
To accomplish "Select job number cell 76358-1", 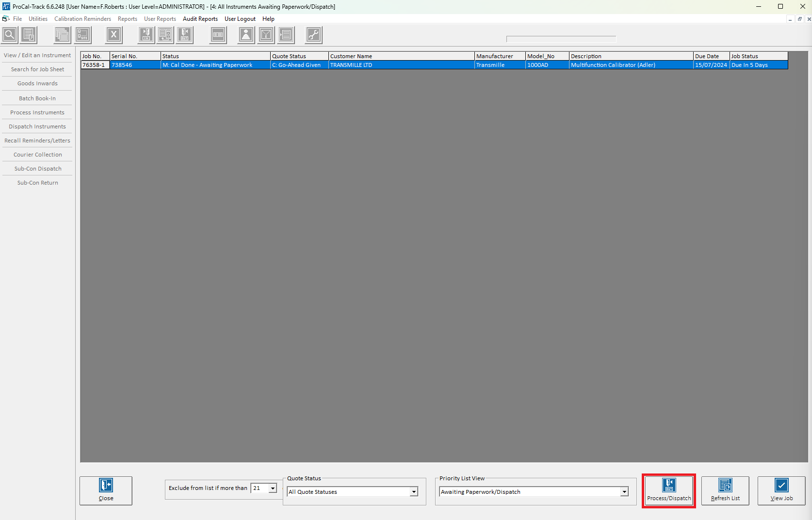I will [95, 65].
